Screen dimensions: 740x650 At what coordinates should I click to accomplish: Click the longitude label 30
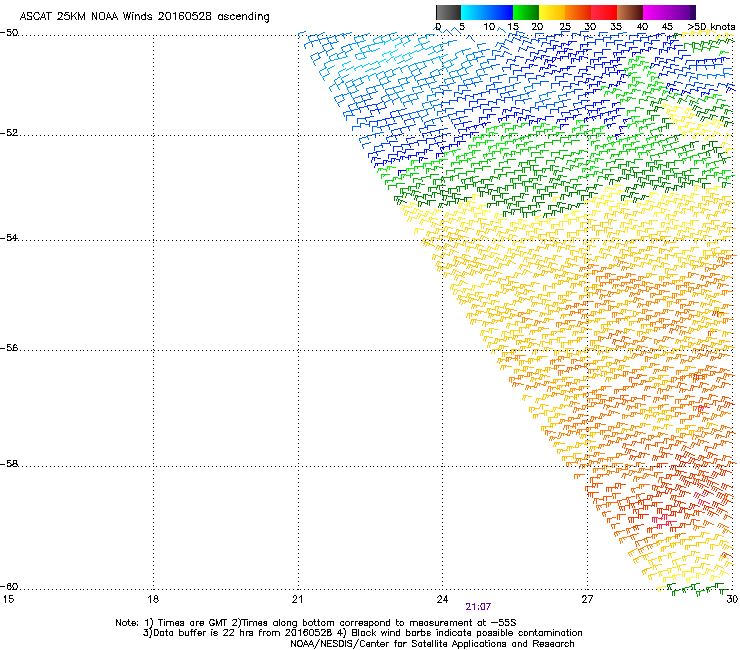732,599
